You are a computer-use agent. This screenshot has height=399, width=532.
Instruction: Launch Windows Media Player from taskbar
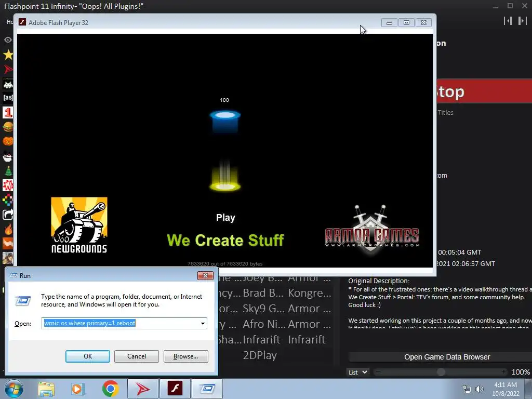pos(78,389)
